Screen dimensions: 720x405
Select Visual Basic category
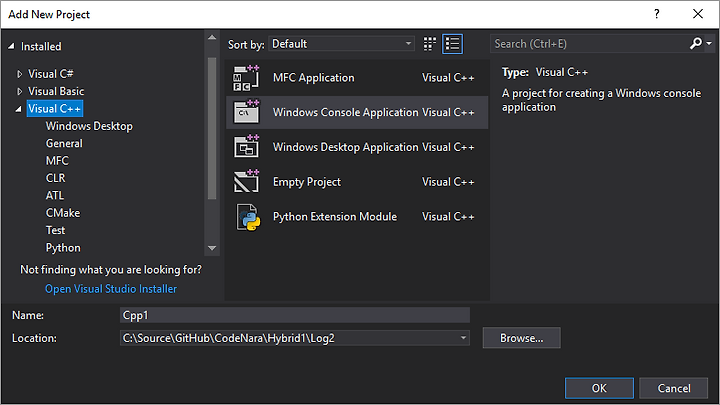pos(56,91)
